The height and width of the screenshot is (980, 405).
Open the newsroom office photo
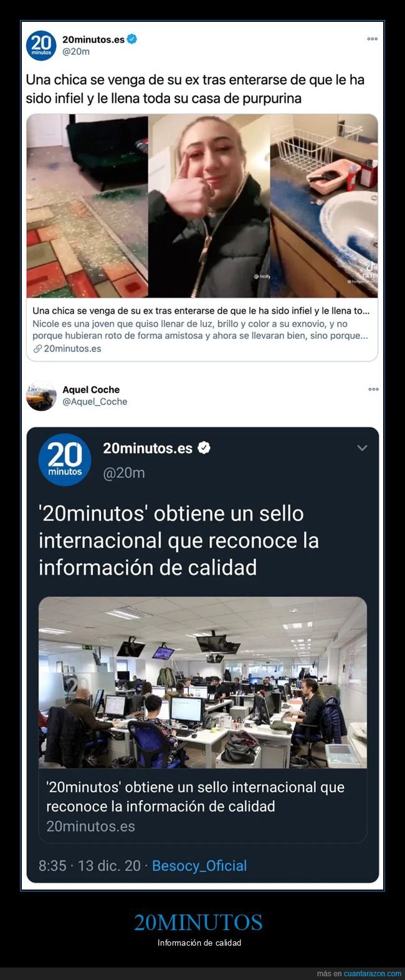(x=202, y=682)
